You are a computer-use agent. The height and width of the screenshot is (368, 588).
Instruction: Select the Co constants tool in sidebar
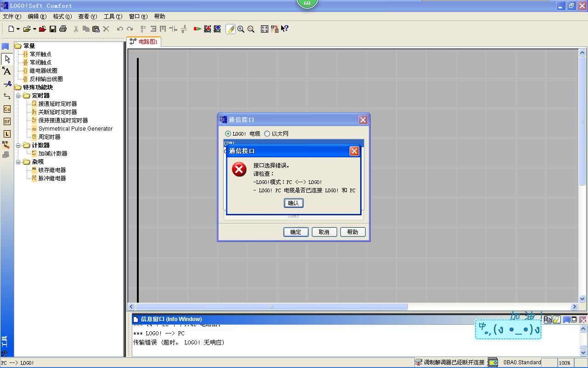tap(7, 109)
